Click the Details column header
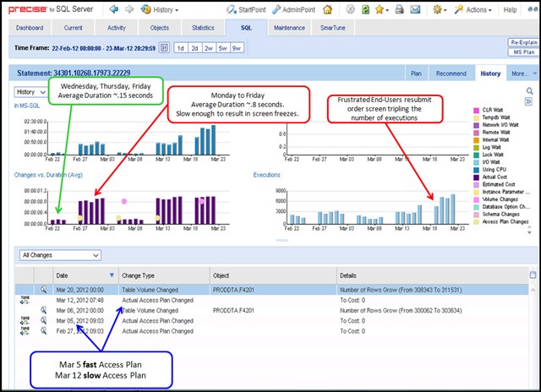The image size is (541, 392). [433, 275]
